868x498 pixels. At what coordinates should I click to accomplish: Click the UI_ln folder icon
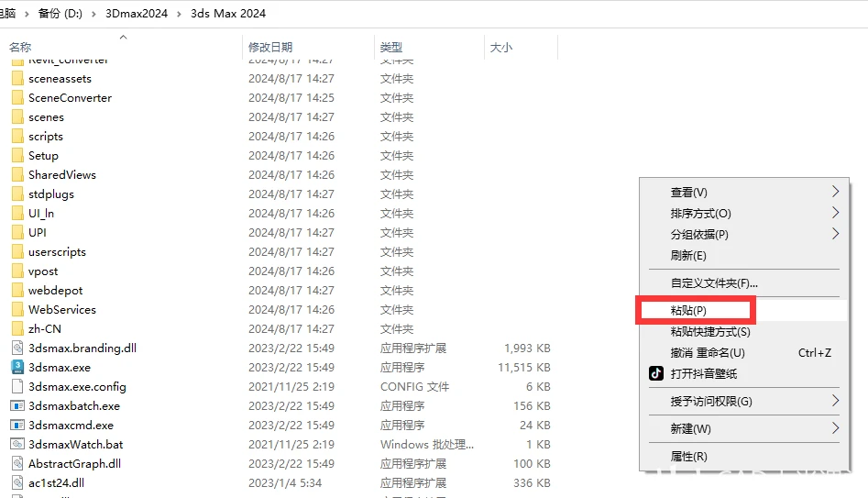point(17,214)
